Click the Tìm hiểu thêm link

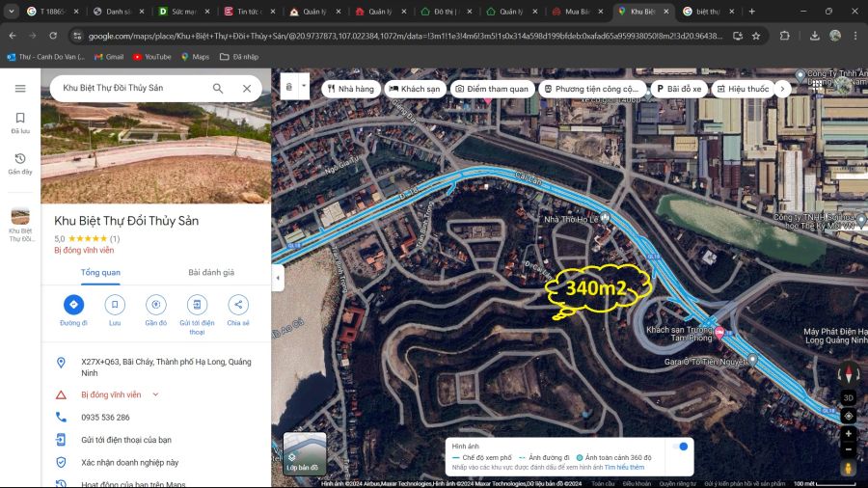click(625, 467)
